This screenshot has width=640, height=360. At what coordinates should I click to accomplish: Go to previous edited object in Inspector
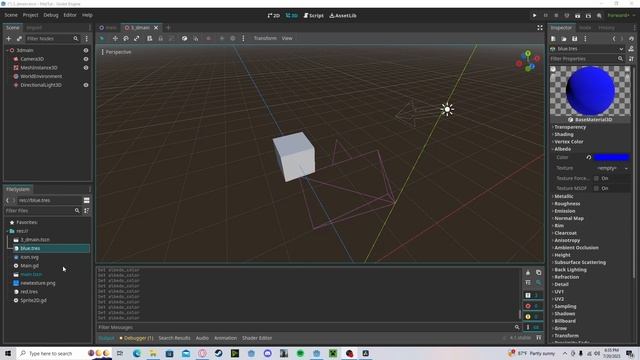point(614,38)
